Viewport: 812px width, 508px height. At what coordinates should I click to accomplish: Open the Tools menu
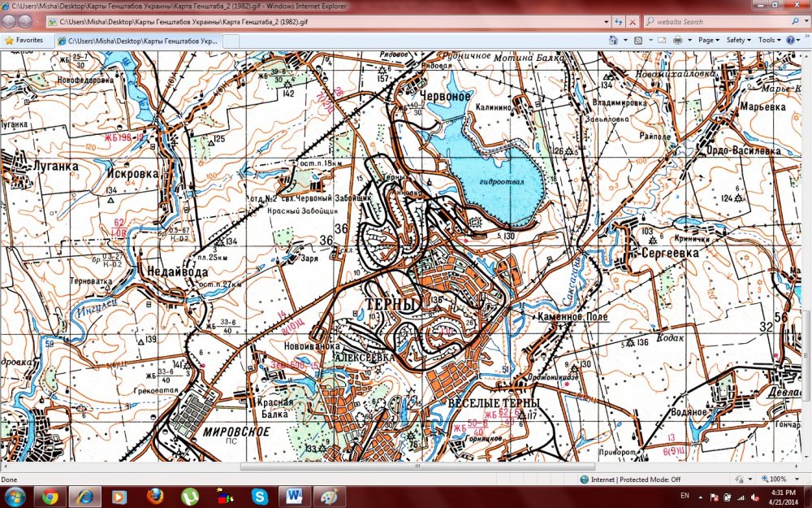[x=770, y=40]
